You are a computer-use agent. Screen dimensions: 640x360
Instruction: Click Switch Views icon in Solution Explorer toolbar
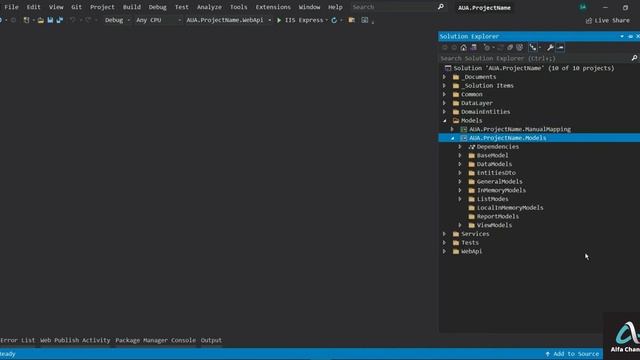(473, 48)
